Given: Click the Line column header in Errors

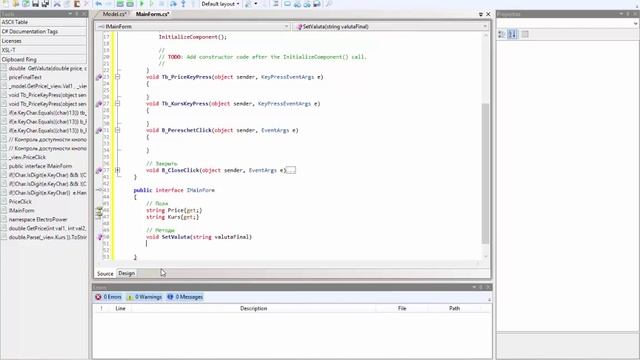Looking at the screenshot, I should 120,309.
